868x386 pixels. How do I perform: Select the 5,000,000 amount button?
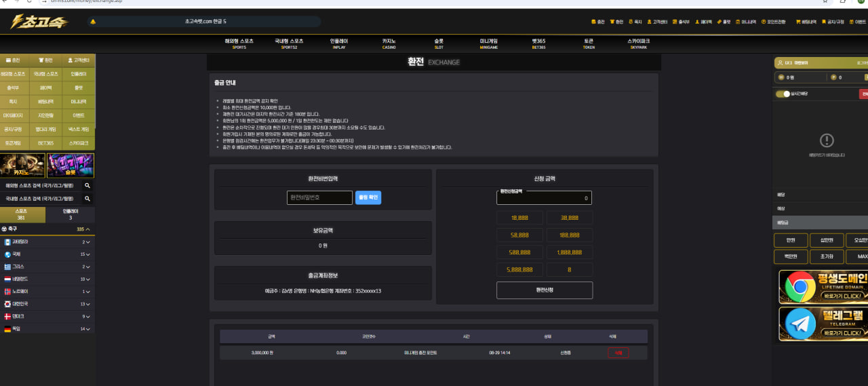(519, 270)
